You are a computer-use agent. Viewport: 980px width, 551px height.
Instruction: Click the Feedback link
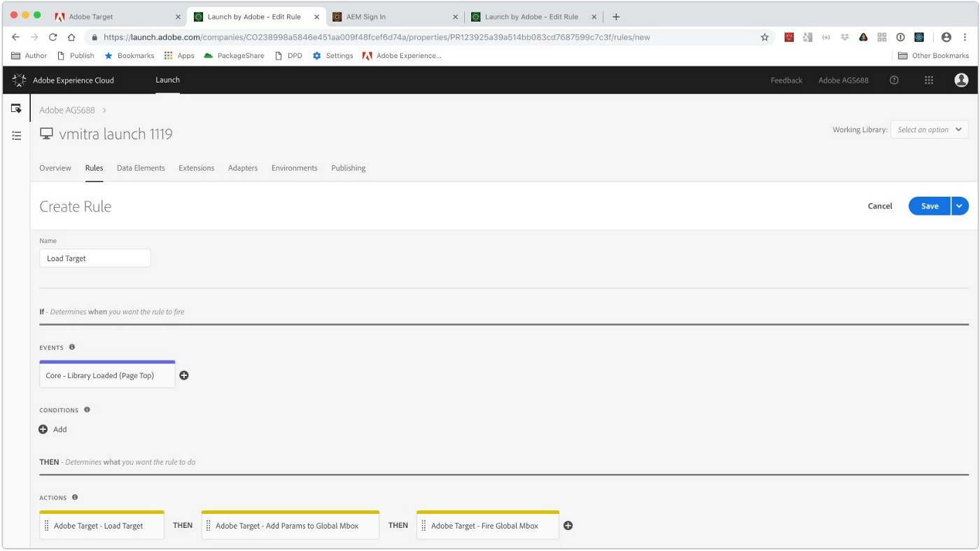[786, 81]
